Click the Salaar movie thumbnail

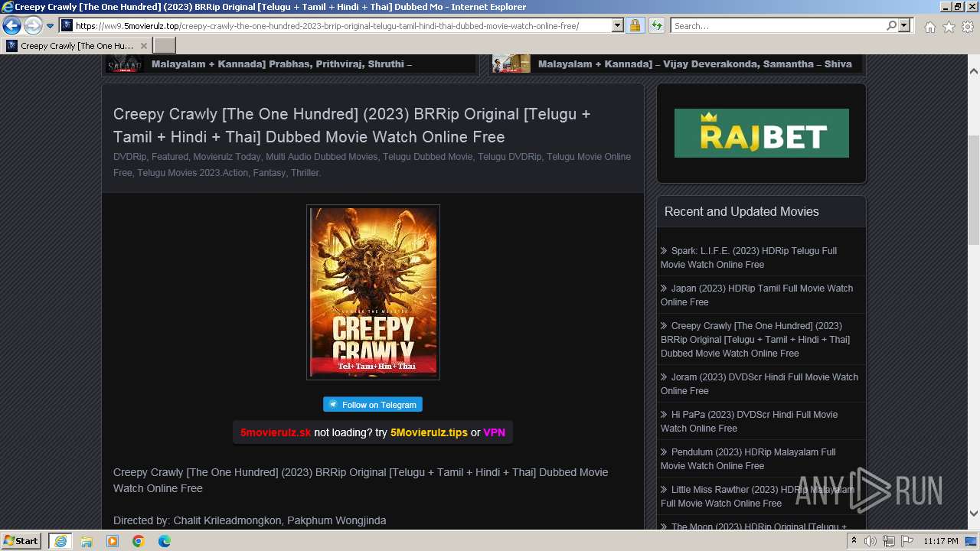(x=125, y=64)
